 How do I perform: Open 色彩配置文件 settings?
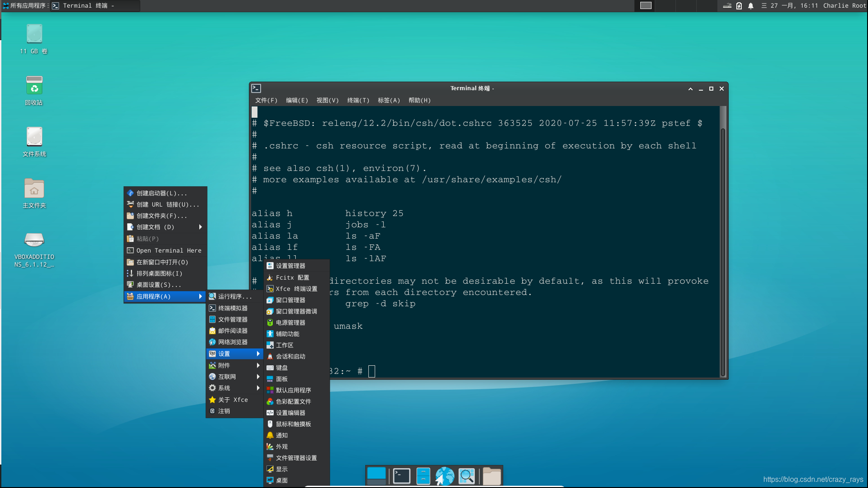296,401
